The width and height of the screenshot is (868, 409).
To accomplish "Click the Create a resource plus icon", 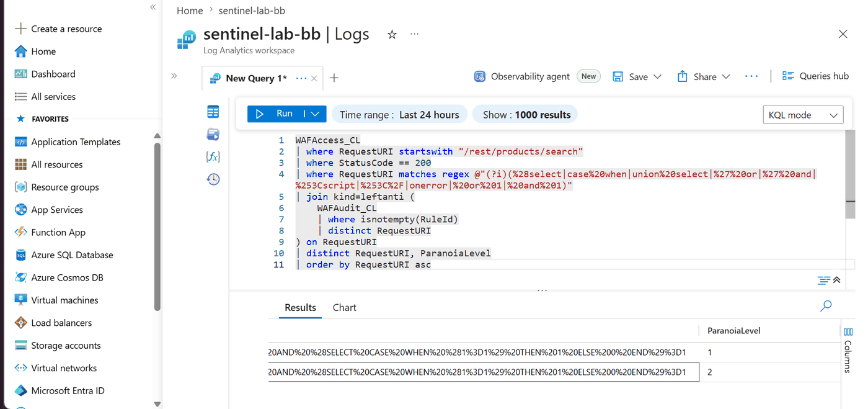I will pos(20,29).
